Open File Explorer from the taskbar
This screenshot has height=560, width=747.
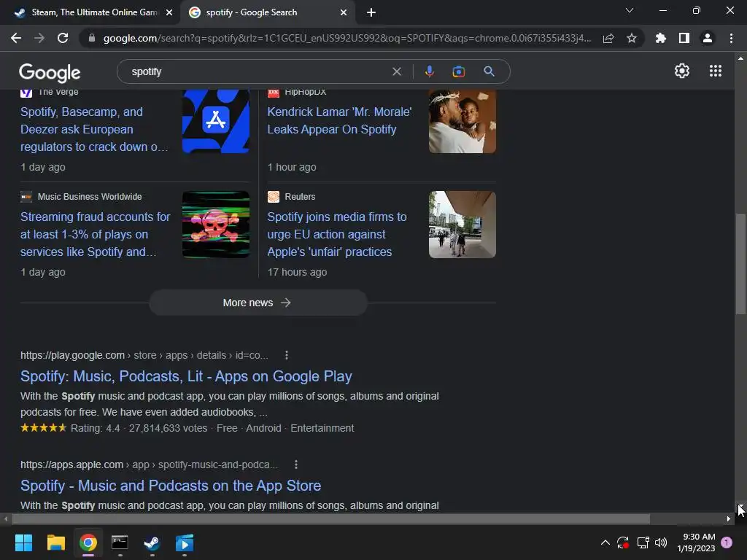pyautogui.click(x=55, y=542)
